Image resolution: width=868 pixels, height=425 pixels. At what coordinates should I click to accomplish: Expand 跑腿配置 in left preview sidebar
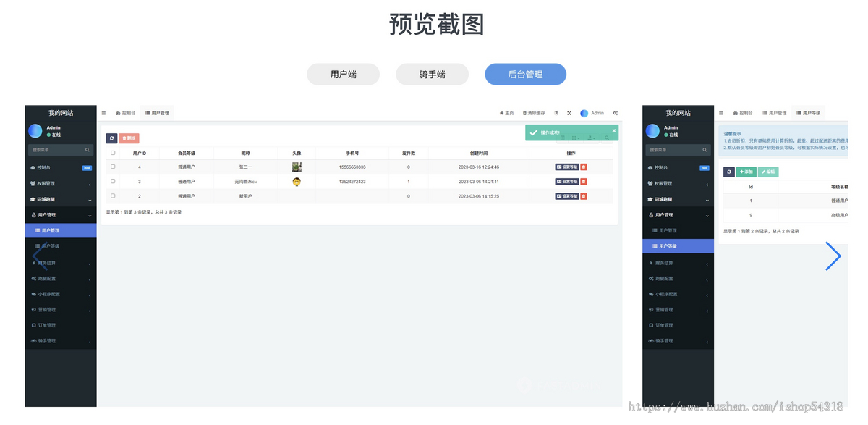(61, 278)
